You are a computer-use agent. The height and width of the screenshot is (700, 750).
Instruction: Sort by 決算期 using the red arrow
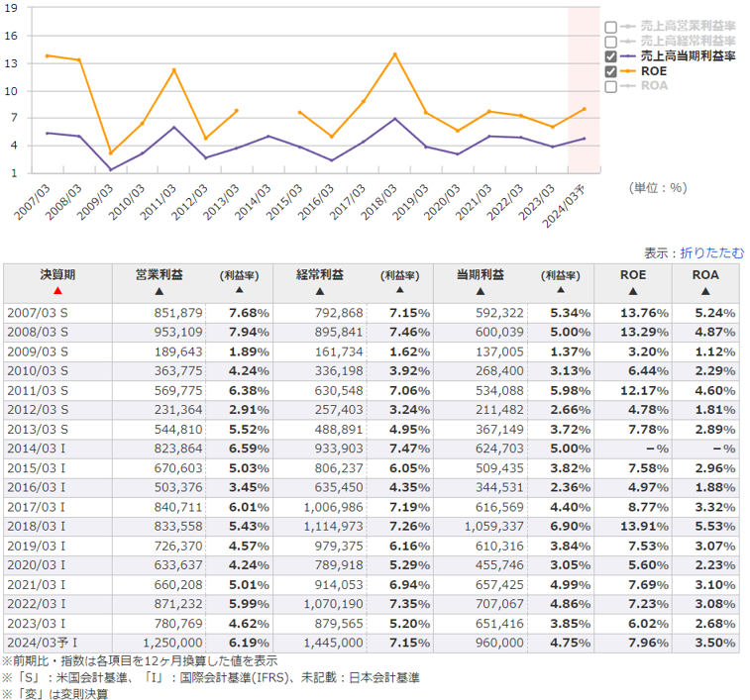(x=57, y=290)
